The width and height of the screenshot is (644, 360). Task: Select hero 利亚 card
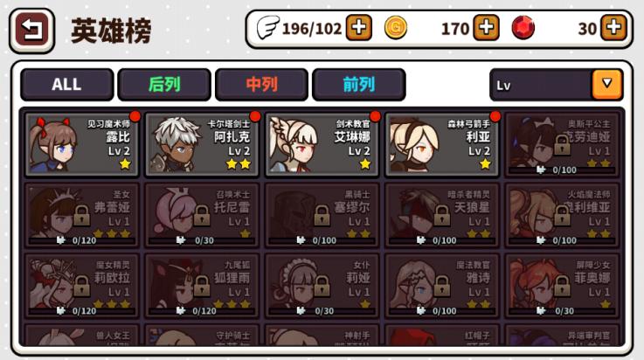coord(442,144)
